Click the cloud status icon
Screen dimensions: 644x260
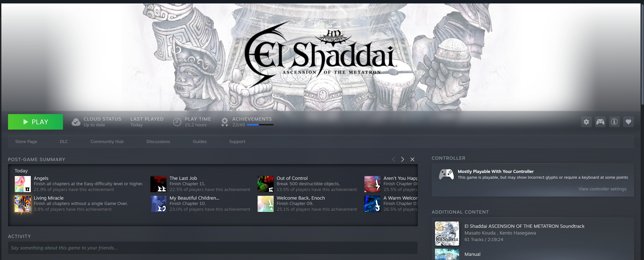point(76,122)
